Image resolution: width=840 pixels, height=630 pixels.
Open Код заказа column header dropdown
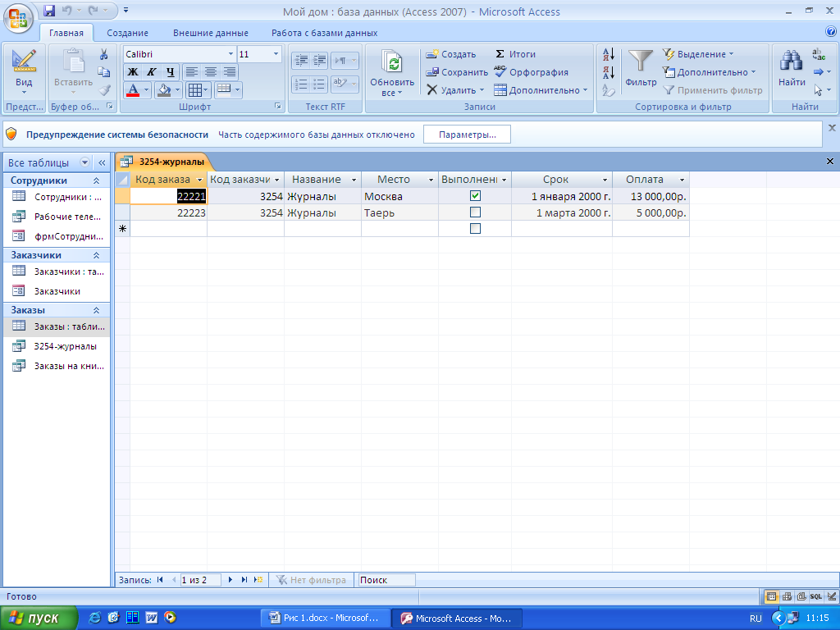(200, 180)
